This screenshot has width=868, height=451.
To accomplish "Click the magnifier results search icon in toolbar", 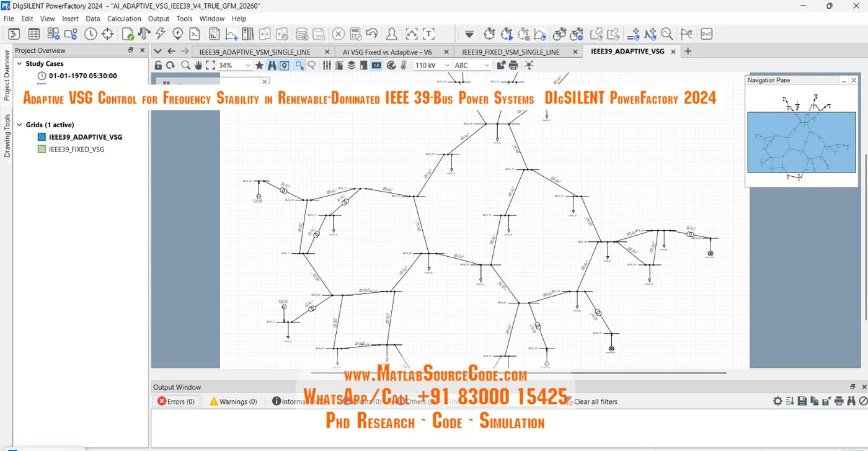I will [x=666, y=34].
